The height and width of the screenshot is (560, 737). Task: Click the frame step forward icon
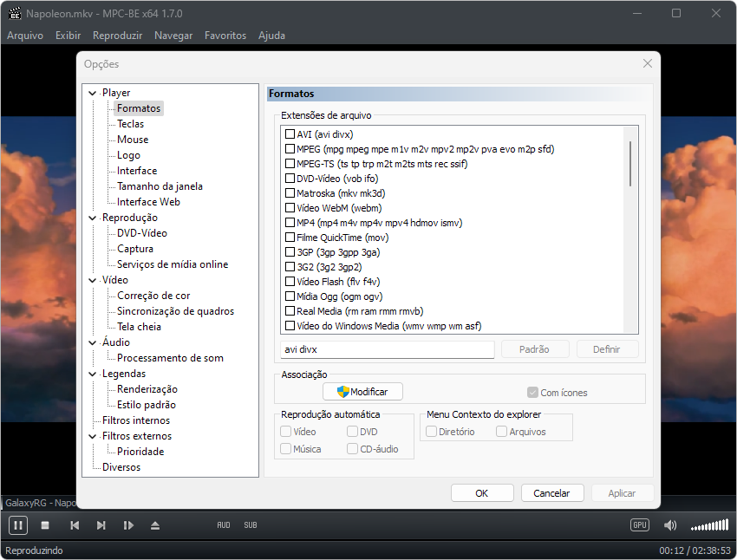pyautogui.click(x=130, y=525)
